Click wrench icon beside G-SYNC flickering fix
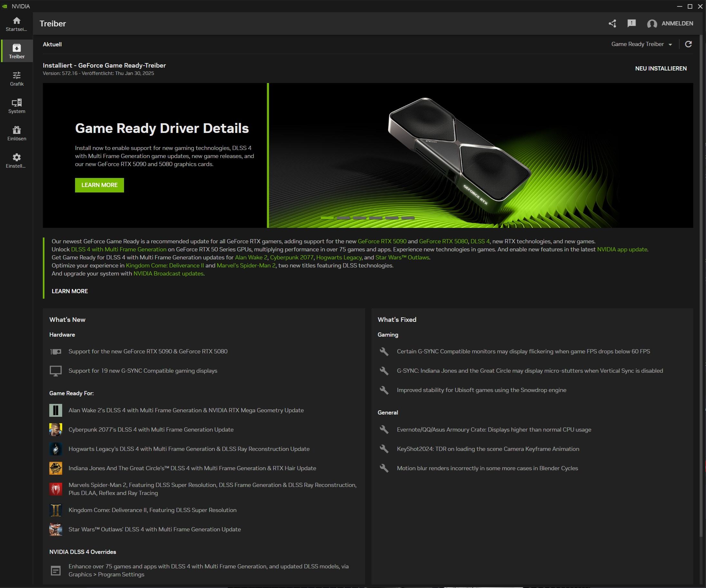706x588 pixels. (384, 351)
